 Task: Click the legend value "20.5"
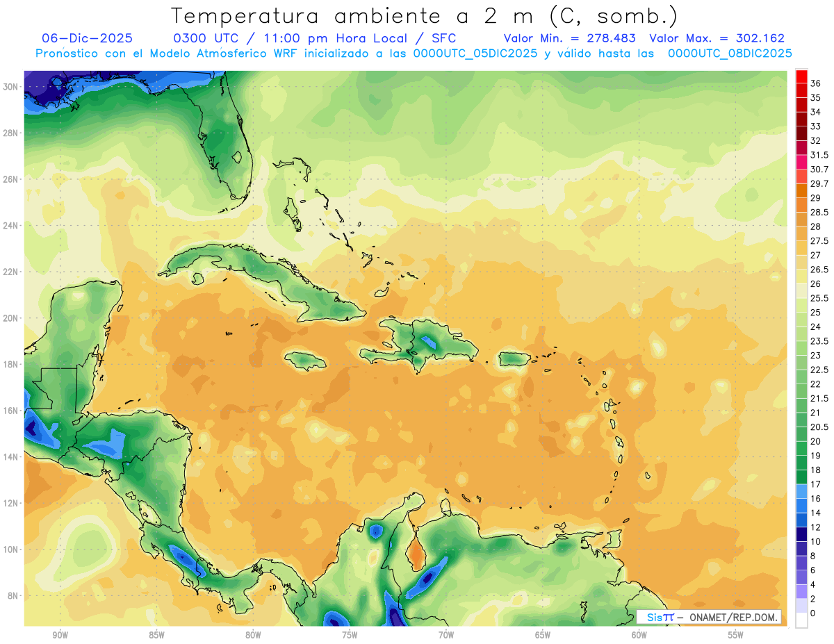click(819, 427)
